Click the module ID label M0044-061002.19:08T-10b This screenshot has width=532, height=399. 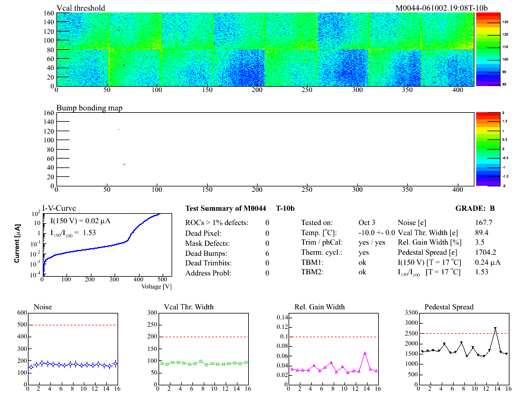(442, 8)
